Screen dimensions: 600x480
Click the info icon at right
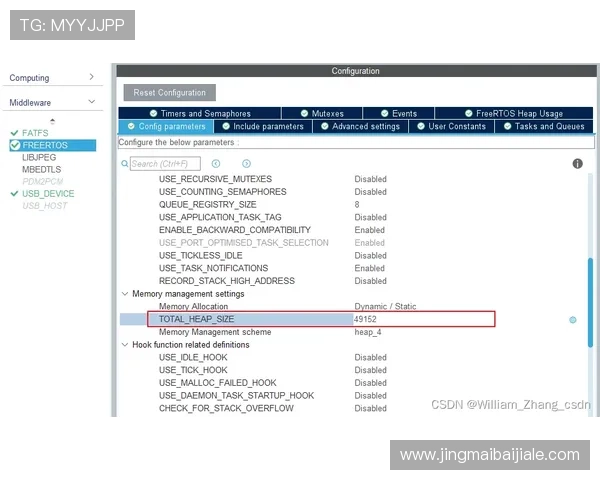tap(577, 164)
